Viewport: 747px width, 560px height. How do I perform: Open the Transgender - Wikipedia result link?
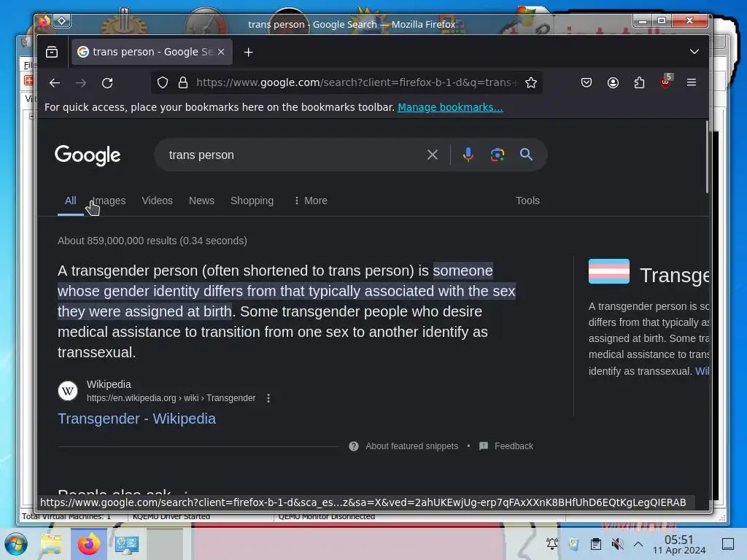[136, 419]
